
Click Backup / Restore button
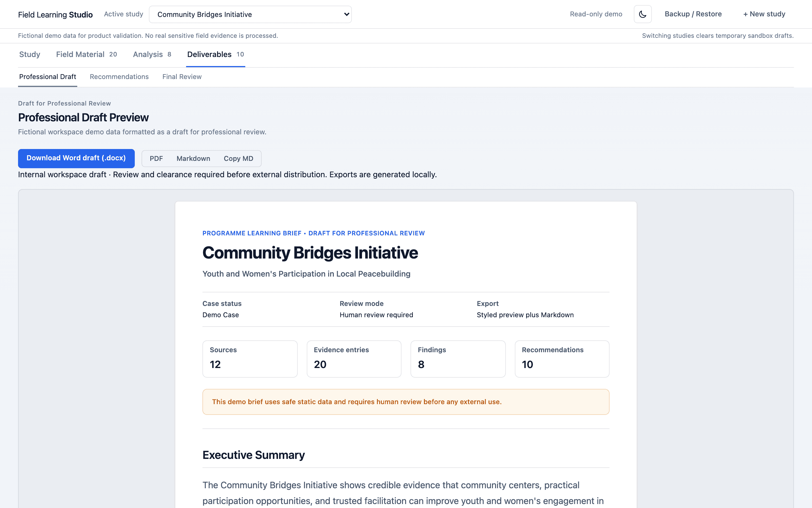[693, 14]
